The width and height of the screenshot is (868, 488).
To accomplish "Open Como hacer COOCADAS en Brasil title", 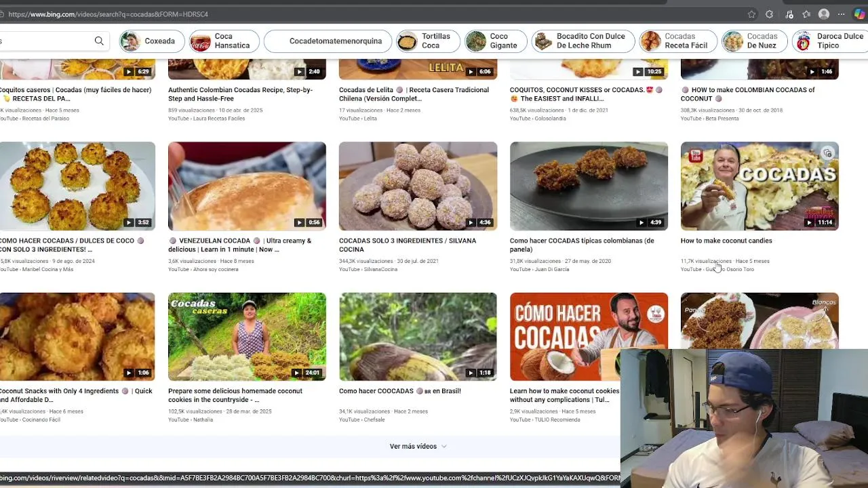I will 400,391.
